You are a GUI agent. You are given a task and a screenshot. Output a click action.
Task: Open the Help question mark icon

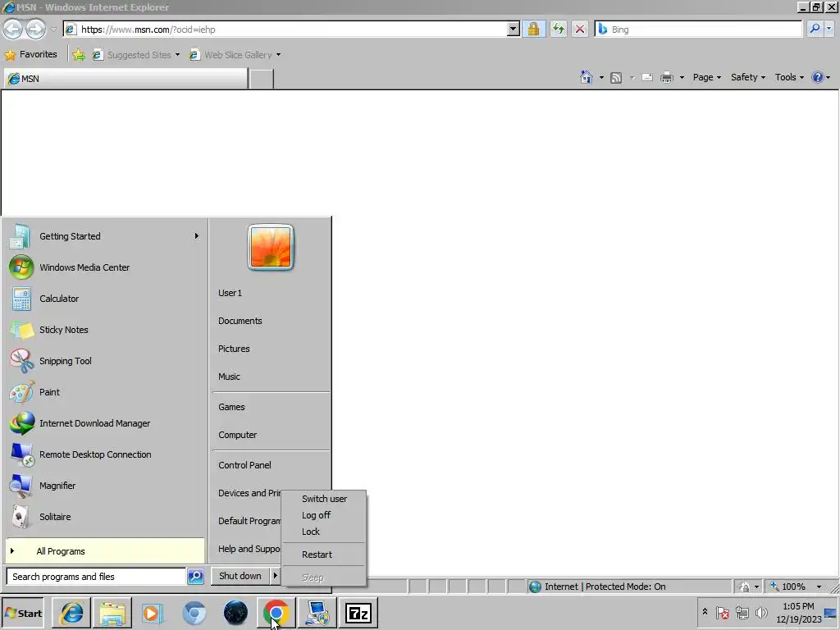click(817, 77)
